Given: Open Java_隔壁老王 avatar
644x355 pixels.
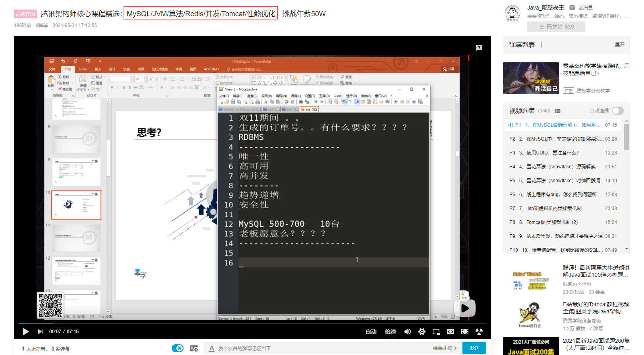Looking at the screenshot, I should [512, 13].
